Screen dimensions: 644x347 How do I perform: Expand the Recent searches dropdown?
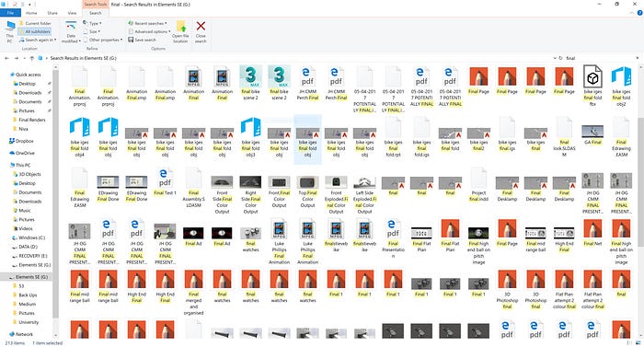[x=147, y=23]
